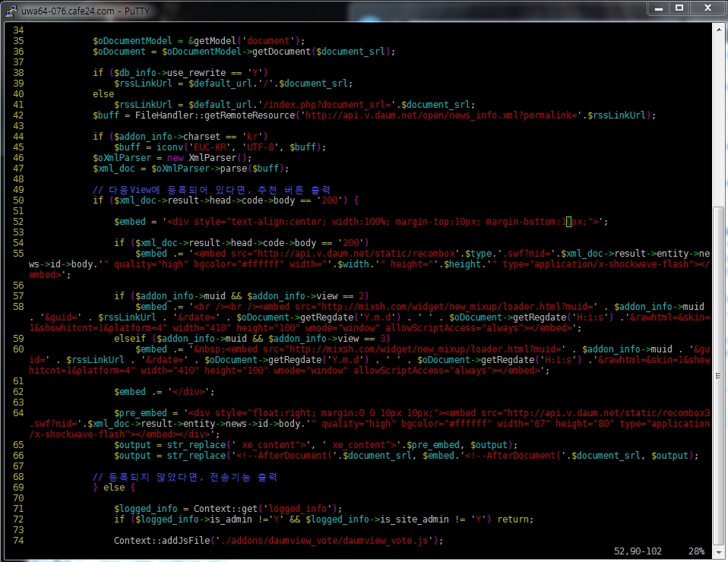Click the title text uwa64-076.cafe24.com - PuTTY
728x562 pixels.
coord(85,11)
